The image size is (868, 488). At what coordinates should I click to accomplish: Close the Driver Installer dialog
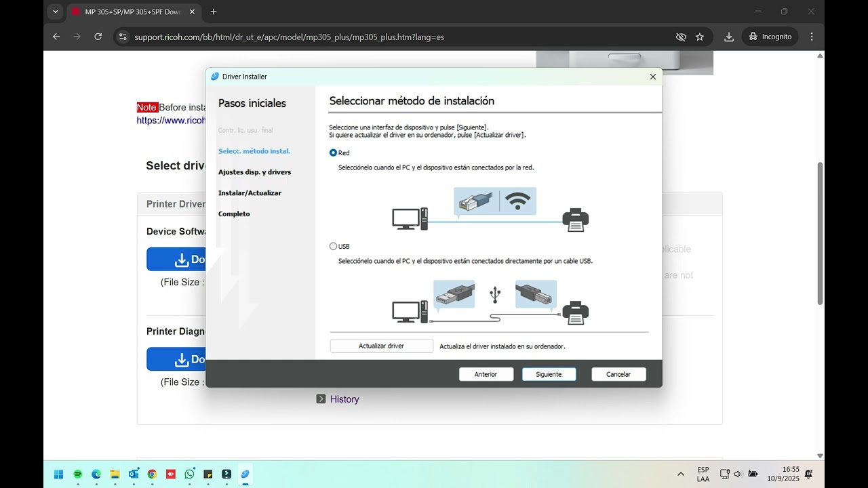[x=652, y=77]
